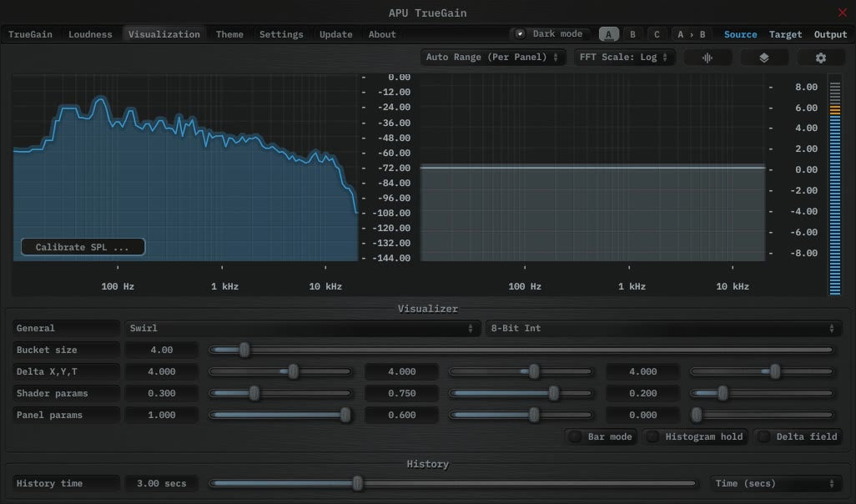
Task: Enable Histogram hold
Action: pos(695,436)
